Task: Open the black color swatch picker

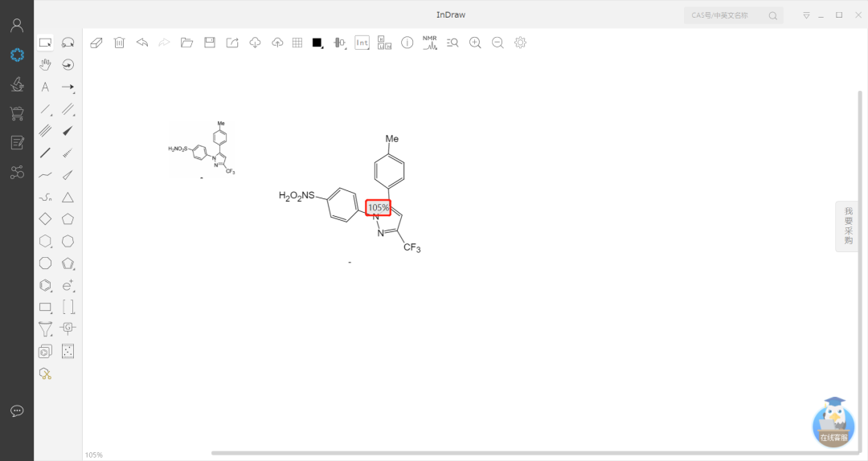Action: tap(317, 43)
